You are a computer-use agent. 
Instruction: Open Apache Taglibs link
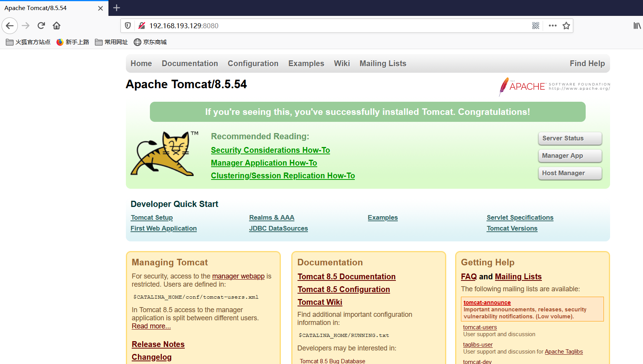click(x=564, y=352)
